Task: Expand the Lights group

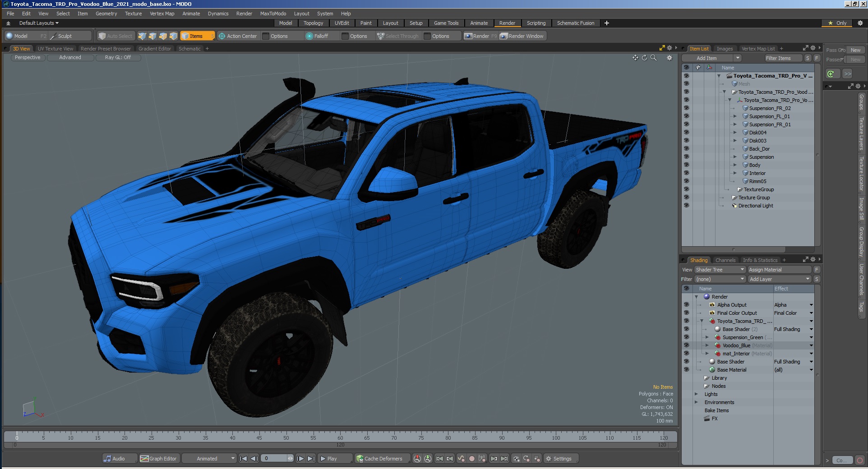Action: 697,394
